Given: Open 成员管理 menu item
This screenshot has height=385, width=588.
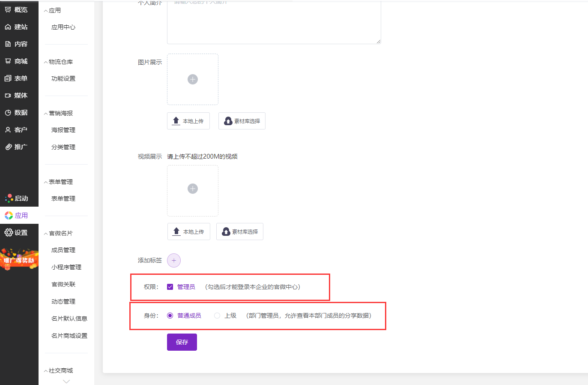Looking at the screenshot, I should pyautogui.click(x=63, y=250).
